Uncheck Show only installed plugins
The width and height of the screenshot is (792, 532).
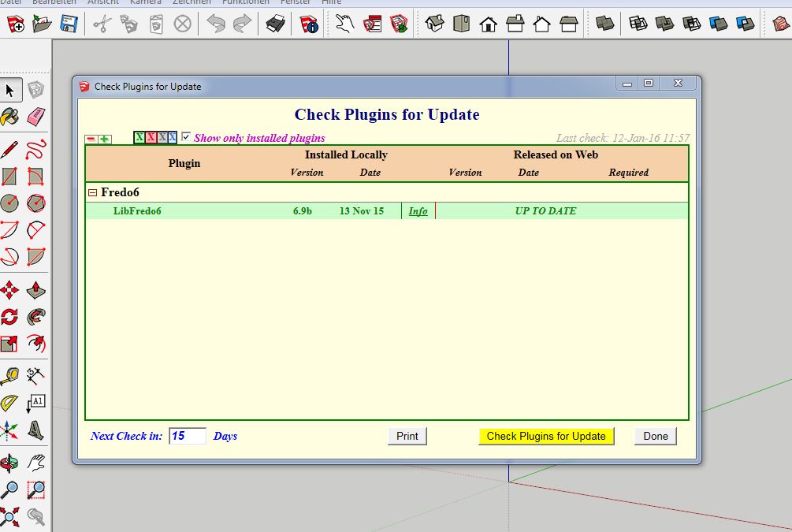pyautogui.click(x=186, y=137)
